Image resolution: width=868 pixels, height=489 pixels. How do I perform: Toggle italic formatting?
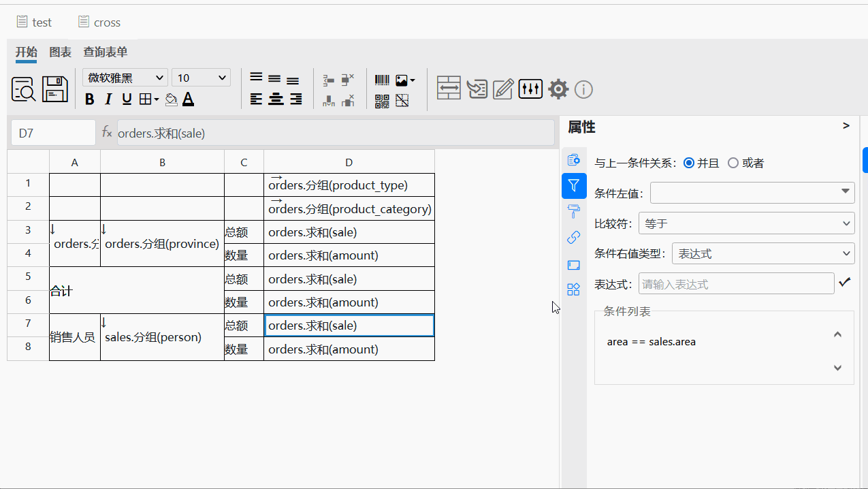pyautogui.click(x=108, y=99)
